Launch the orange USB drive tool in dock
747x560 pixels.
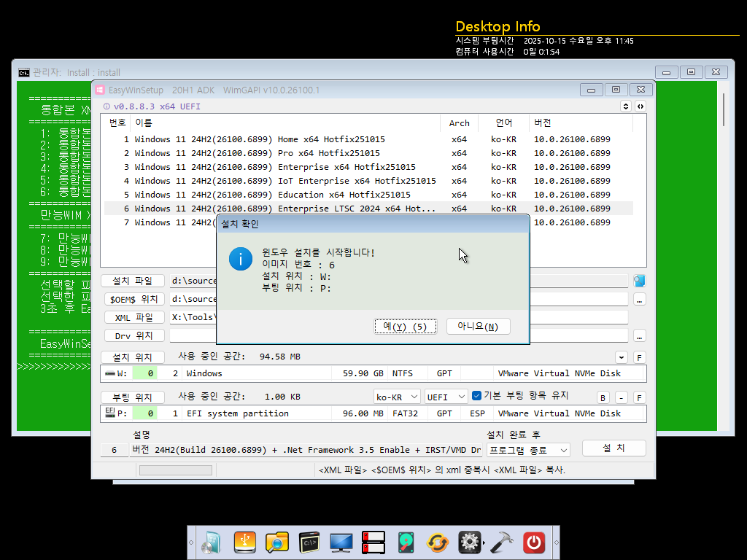(x=245, y=542)
